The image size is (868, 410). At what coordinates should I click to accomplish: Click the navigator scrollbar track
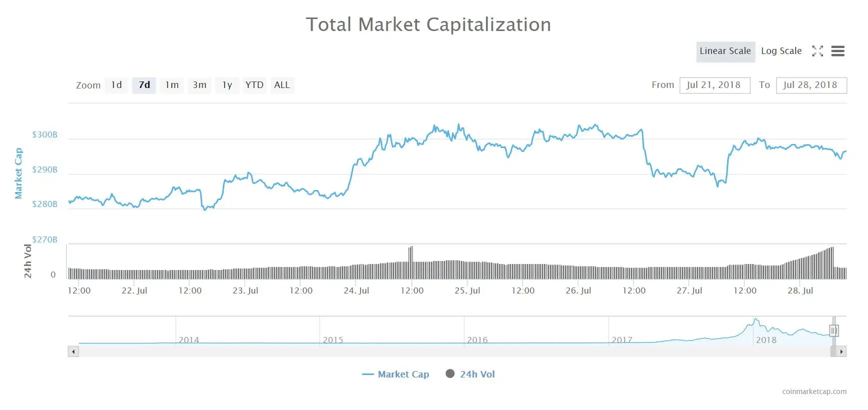pyautogui.click(x=449, y=351)
